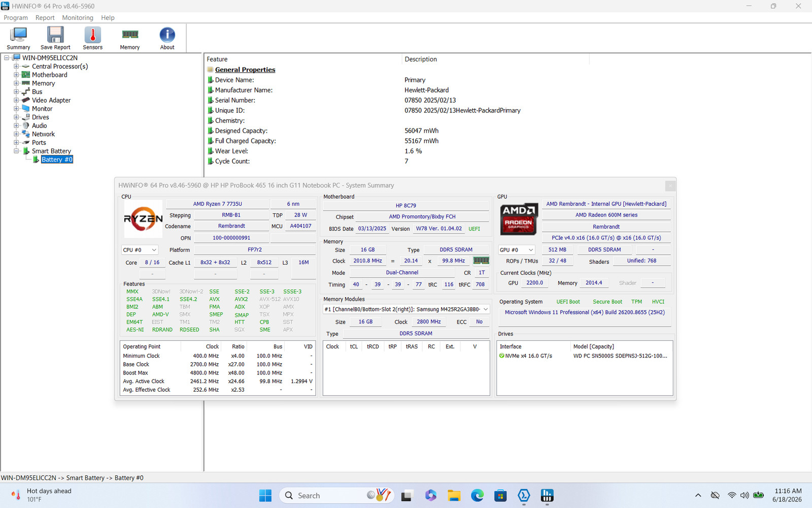Click the "HP 8C79" motherboard model

pyautogui.click(x=406, y=206)
